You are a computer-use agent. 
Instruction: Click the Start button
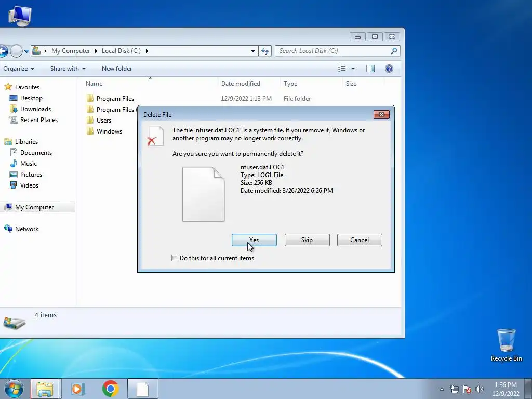(14, 389)
